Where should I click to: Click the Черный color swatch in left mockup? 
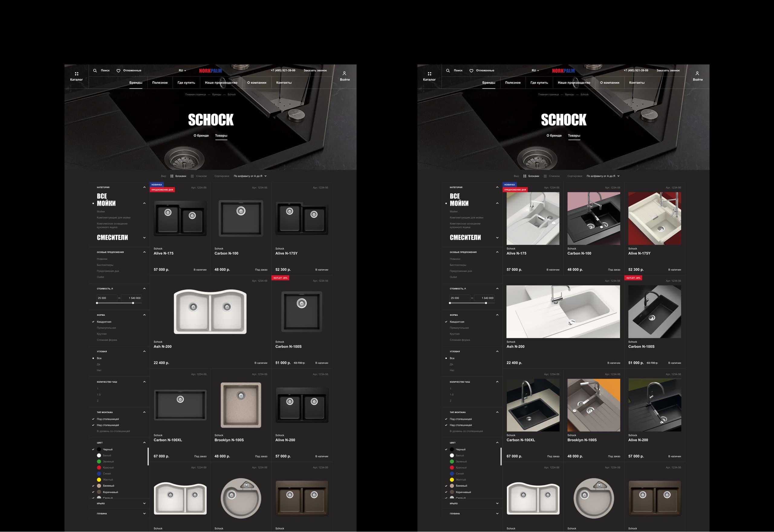point(99,450)
